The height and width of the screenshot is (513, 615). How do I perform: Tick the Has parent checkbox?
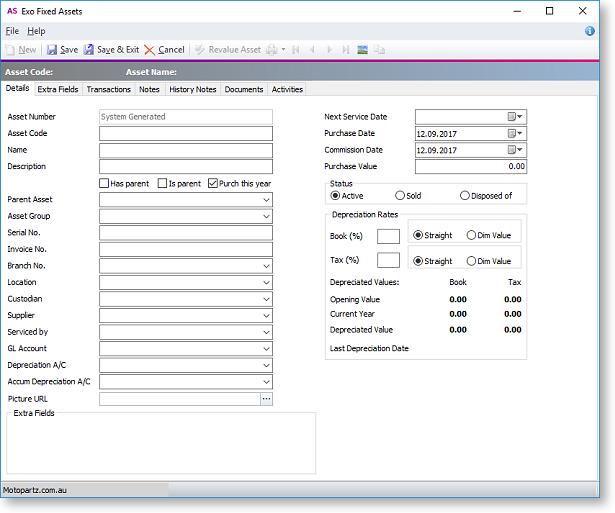click(105, 183)
